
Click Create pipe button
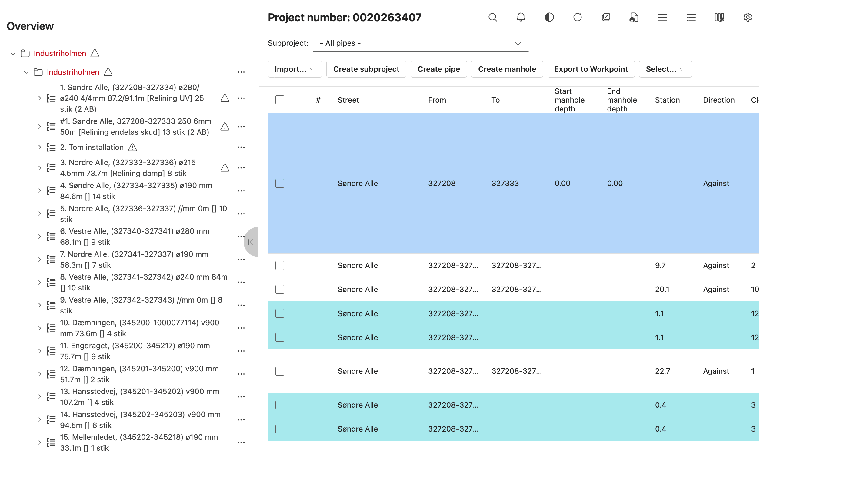438,69
